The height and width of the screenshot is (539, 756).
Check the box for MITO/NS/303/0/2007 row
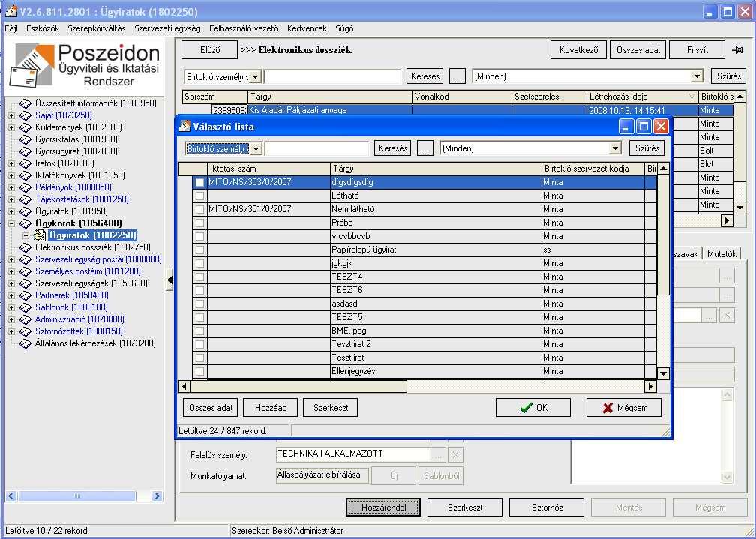tap(199, 183)
